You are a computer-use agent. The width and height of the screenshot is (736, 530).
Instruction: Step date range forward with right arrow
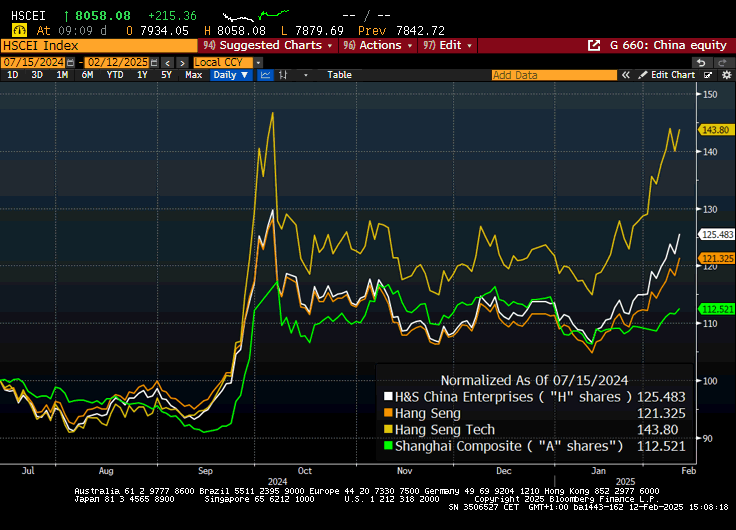pyautogui.click(x=183, y=62)
